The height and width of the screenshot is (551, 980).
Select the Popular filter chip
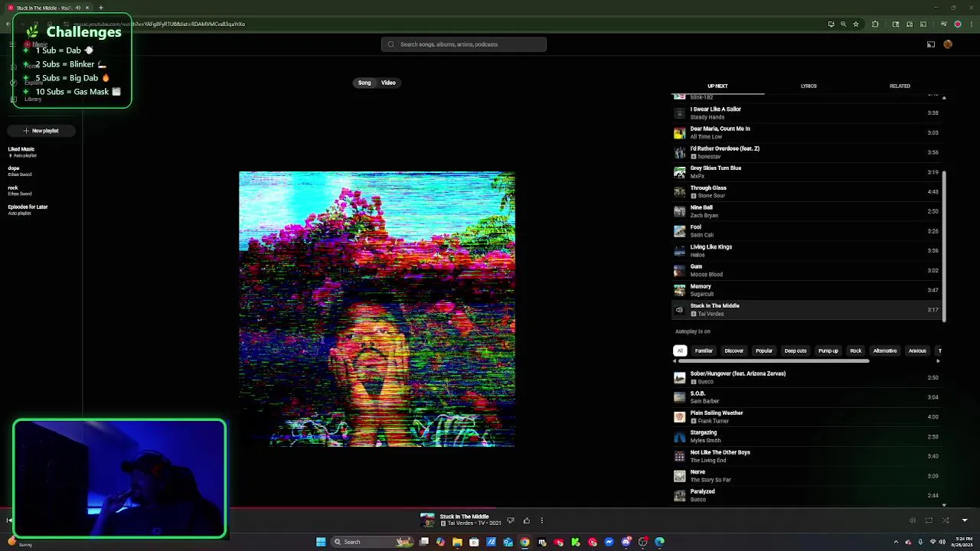click(x=764, y=350)
